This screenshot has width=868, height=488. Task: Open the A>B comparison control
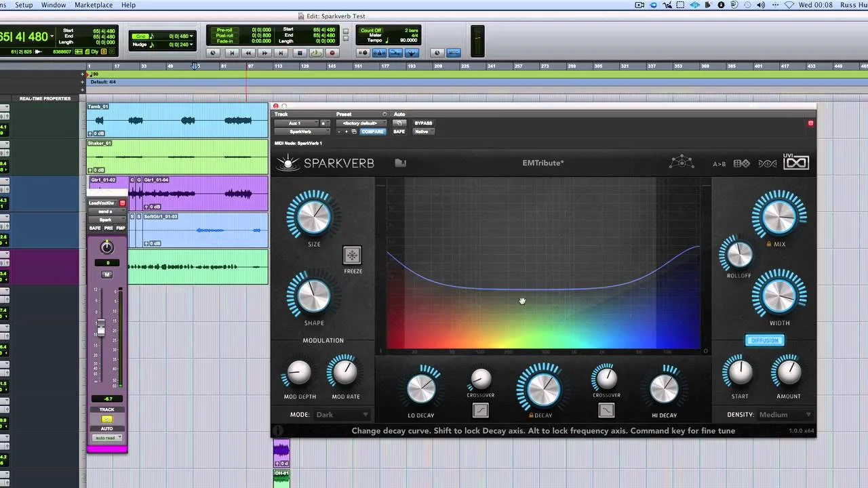point(719,163)
